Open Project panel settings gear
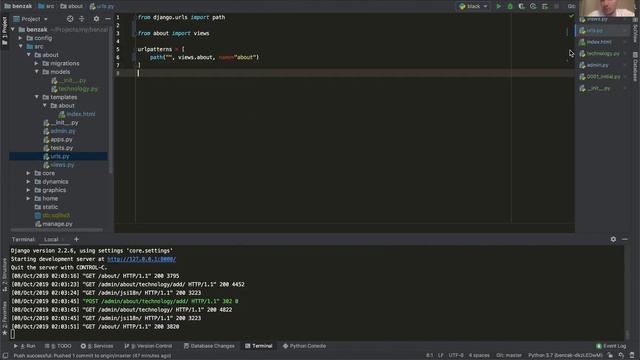 [96, 19]
